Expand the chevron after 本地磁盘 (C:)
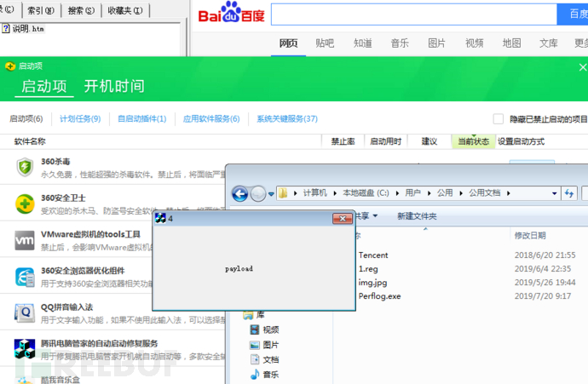This screenshot has width=588, height=384. click(397, 193)
